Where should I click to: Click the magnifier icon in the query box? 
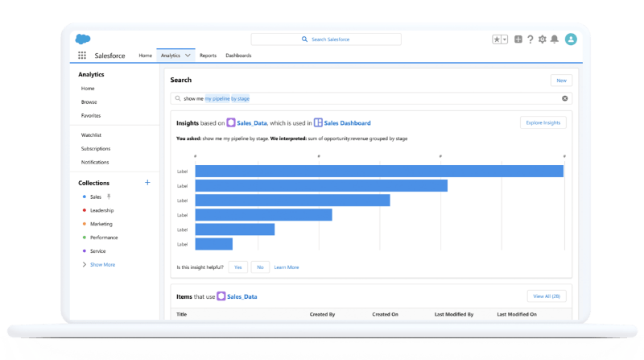tap(178, 98)
